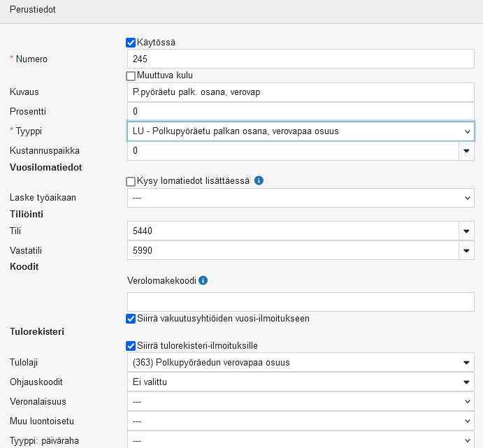Open Muu luontoisetu dropdown
Viewport: 483px width, 448px height.
coord(301,421)
